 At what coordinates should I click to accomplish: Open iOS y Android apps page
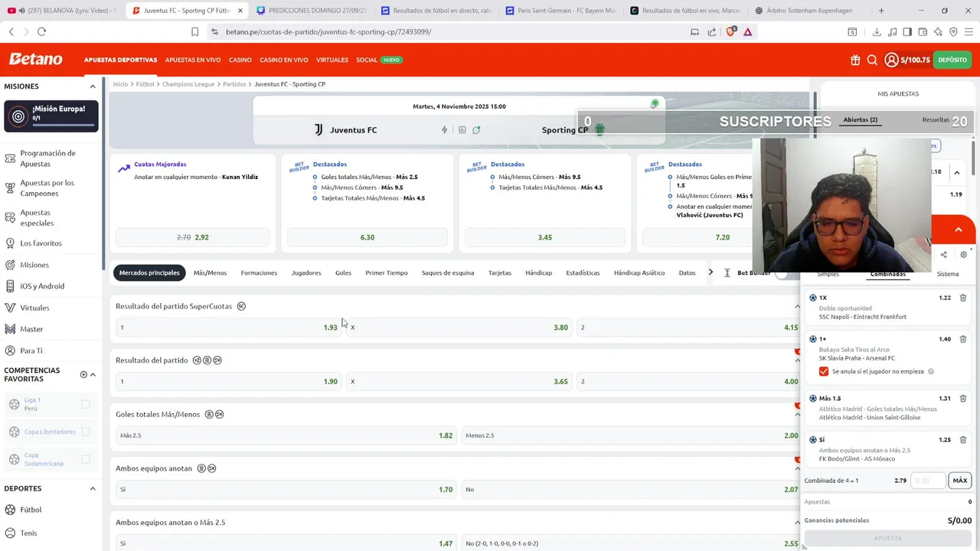click(42, 286)
